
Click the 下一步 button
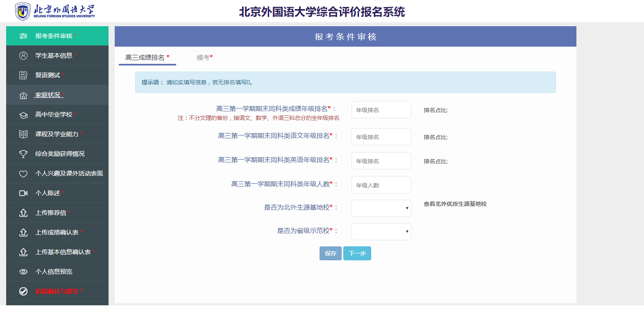pos(357,253)
